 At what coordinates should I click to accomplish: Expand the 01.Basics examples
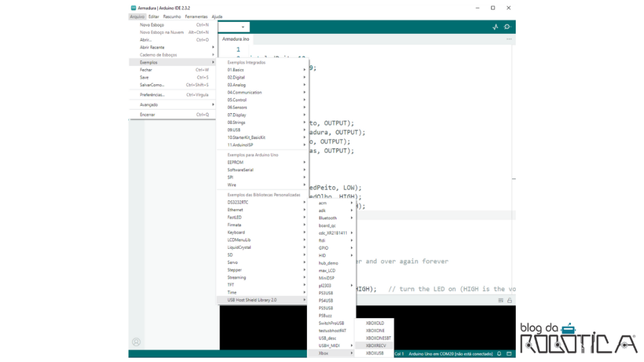pyautogui.click(x=262, y=70)
